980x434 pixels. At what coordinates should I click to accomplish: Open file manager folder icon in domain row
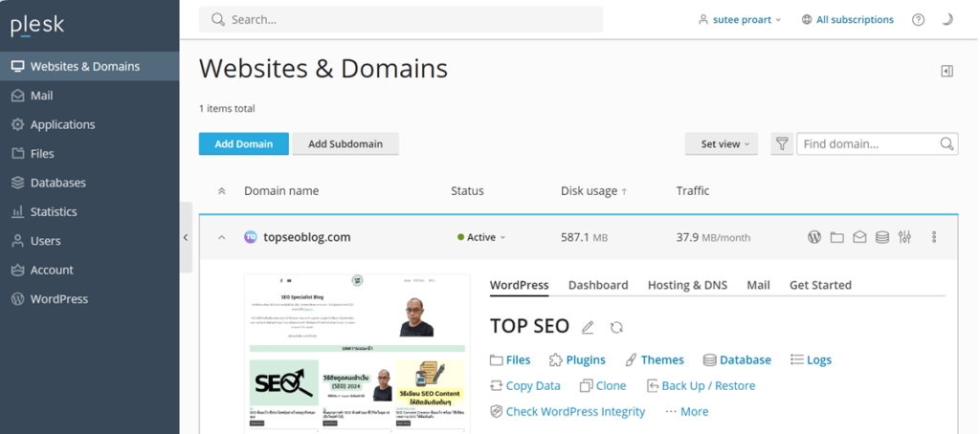pos(836,237)
